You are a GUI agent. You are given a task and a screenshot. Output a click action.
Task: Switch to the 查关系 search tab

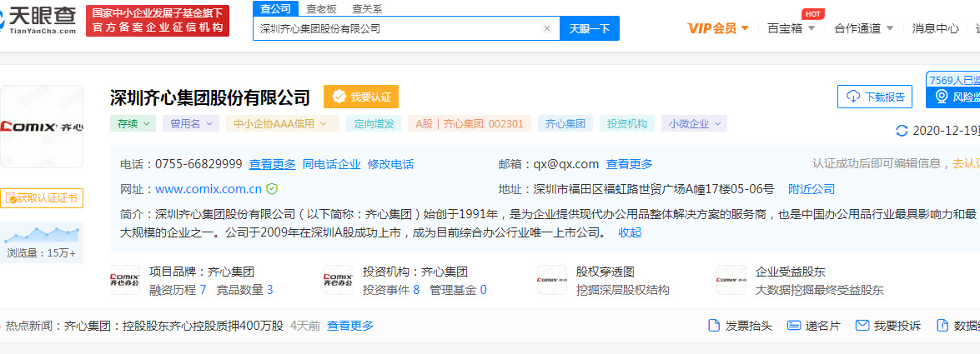pos(367,8)
